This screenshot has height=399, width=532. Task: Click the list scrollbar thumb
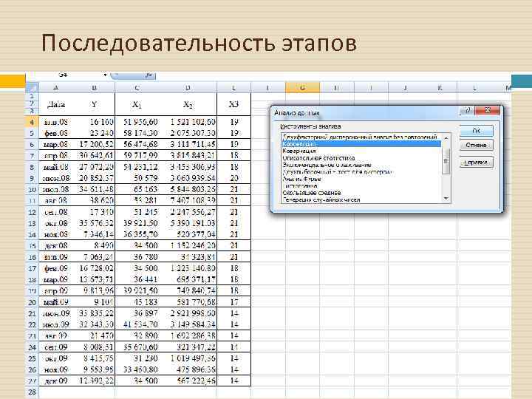[446, 162]
